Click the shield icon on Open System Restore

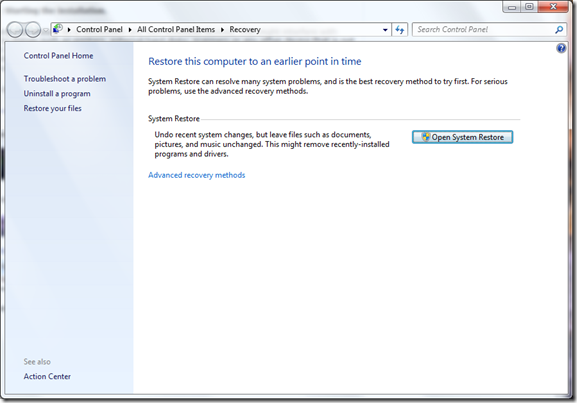point(426,137)
